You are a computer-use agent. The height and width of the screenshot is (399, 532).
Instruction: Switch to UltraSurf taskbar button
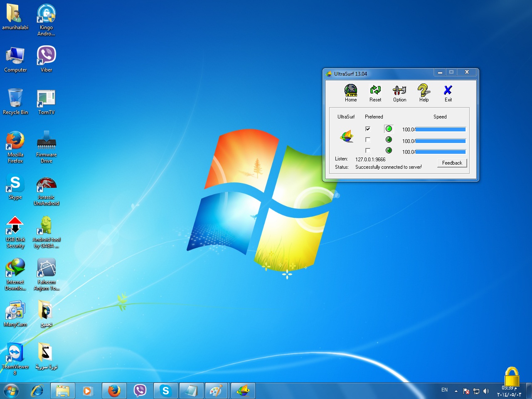tap(243, 391)
